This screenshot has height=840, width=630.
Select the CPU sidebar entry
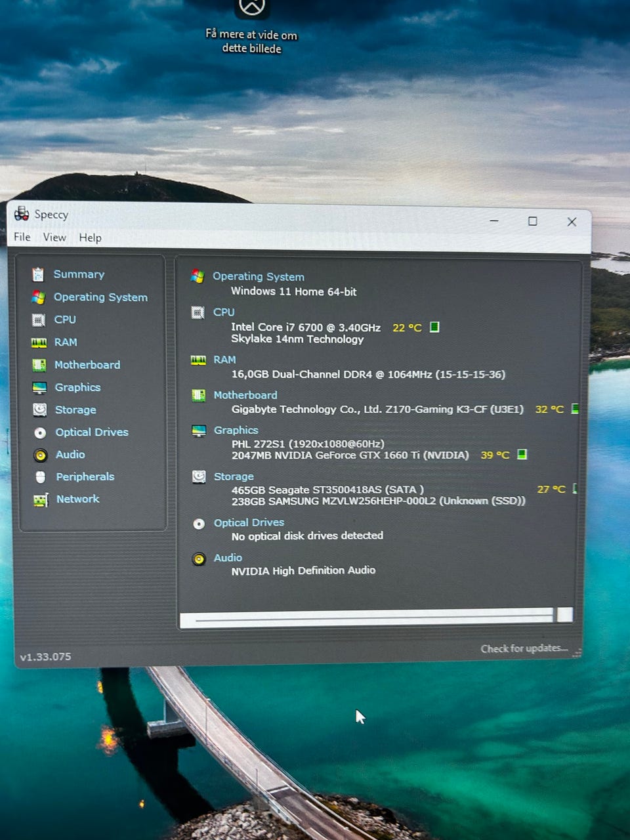point(65,320)
